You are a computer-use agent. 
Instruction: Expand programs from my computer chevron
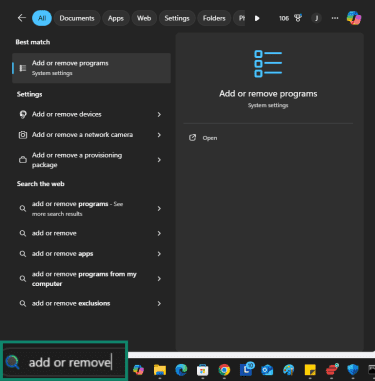[x=159, y=279]
